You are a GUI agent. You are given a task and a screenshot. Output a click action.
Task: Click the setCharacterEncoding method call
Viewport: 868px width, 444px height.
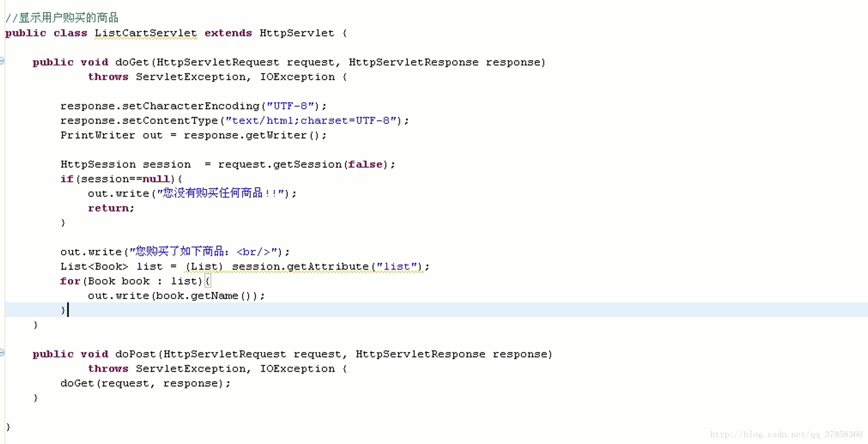[x=191, y=106]
